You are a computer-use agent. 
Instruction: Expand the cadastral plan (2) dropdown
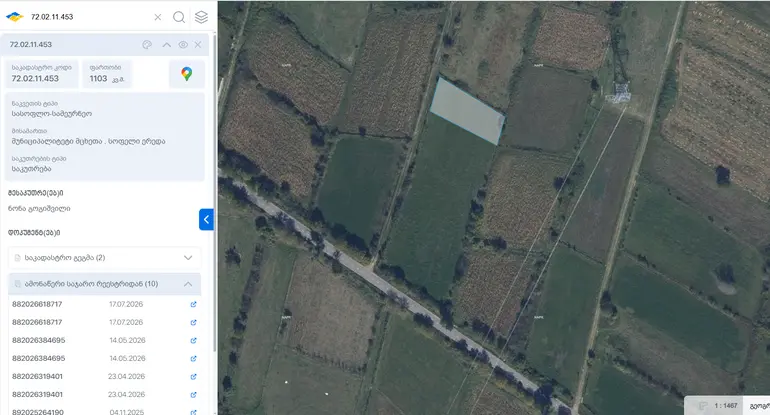[105, 257]
